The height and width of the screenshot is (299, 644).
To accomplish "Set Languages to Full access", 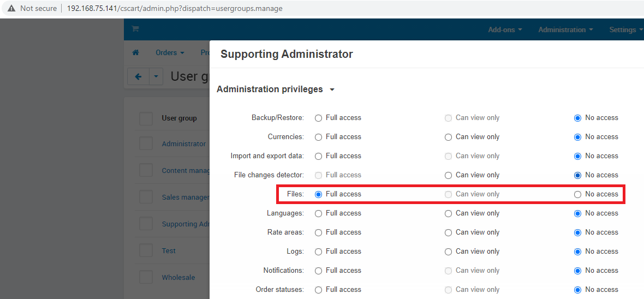I will pyautogui.click(x=318, y=213).
